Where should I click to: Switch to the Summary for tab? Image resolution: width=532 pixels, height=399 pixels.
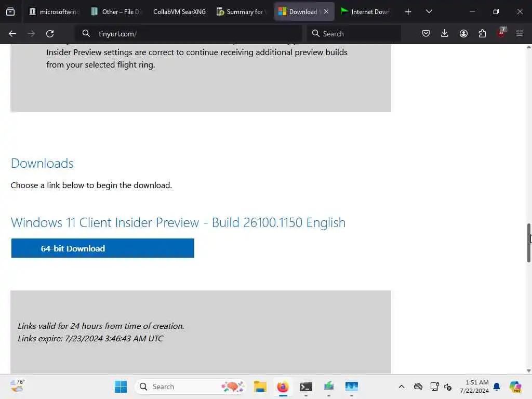point(242,11)
